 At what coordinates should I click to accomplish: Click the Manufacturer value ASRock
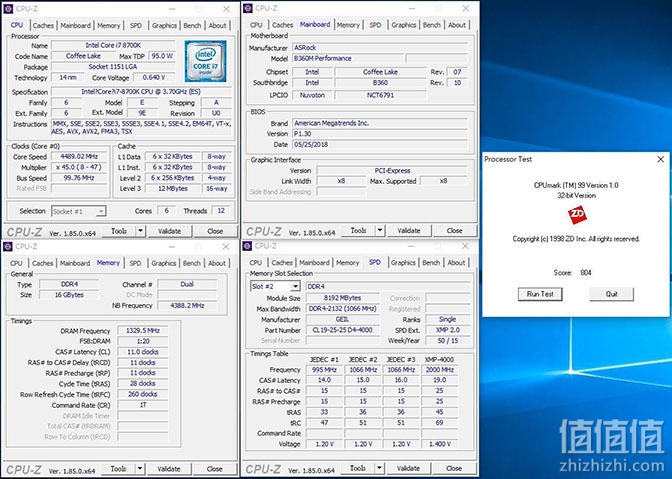(380, 48)
